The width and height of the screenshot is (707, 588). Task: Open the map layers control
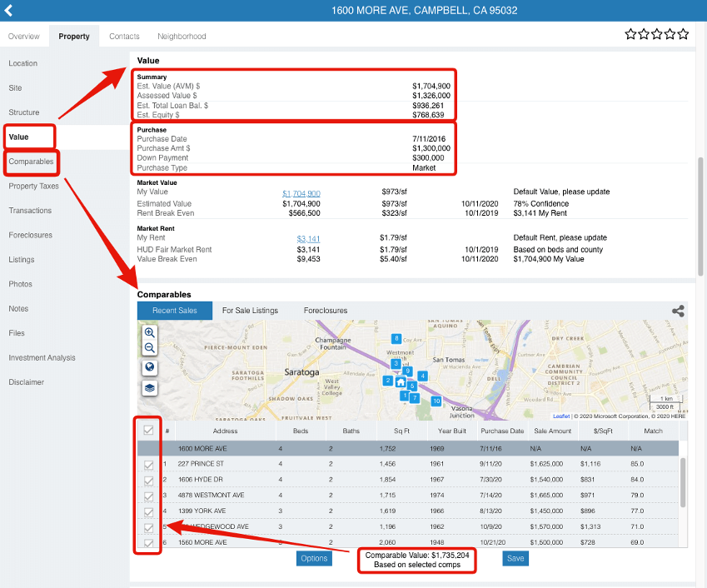(150, 387)
